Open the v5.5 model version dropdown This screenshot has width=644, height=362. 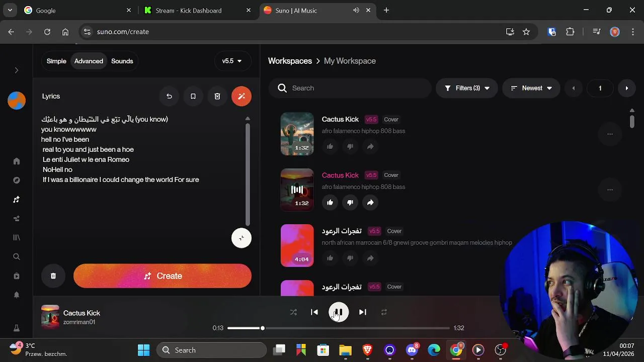pos(232,61)
